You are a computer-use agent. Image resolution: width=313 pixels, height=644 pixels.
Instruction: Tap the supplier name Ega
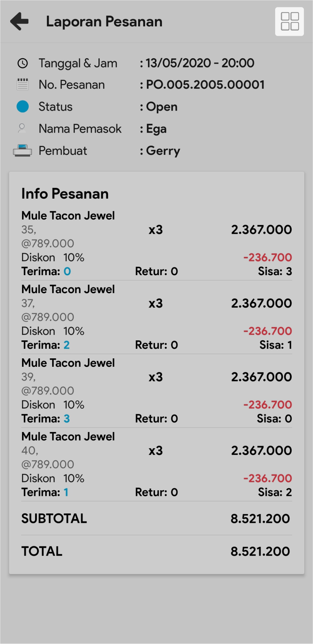(x=156, y=129)
